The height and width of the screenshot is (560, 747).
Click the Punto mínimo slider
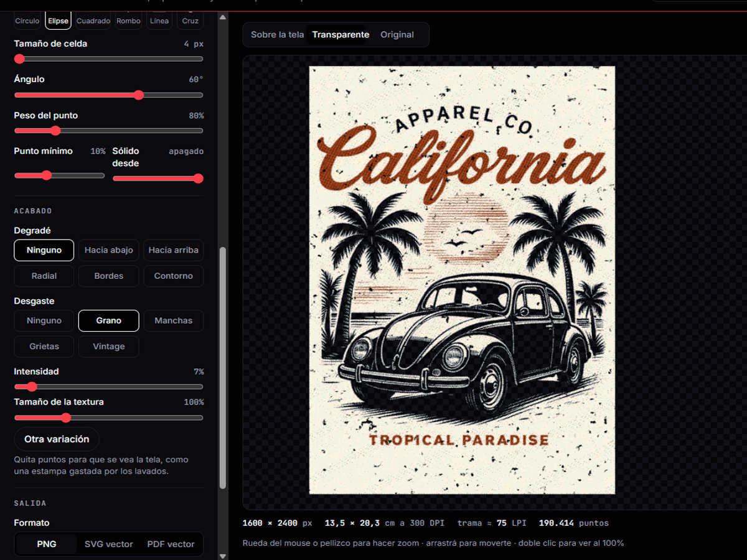60,175
